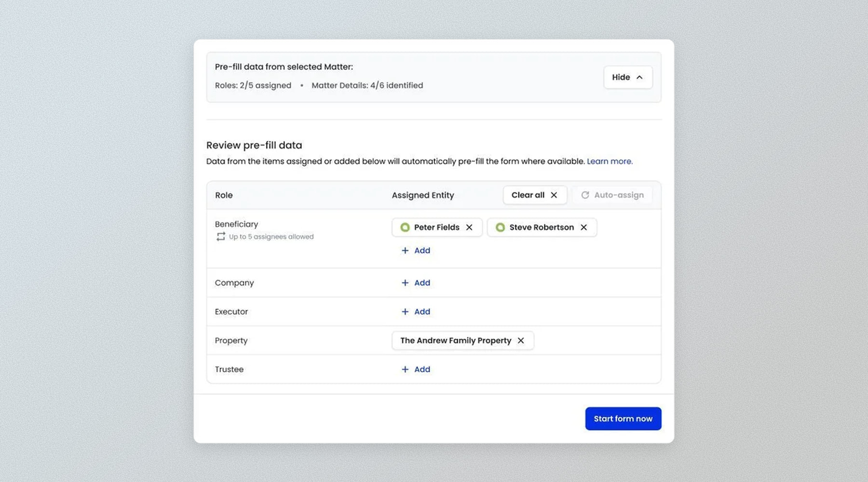
Task: Click the chevron arrow beside Hide
Action: click(x=639, y=78)
